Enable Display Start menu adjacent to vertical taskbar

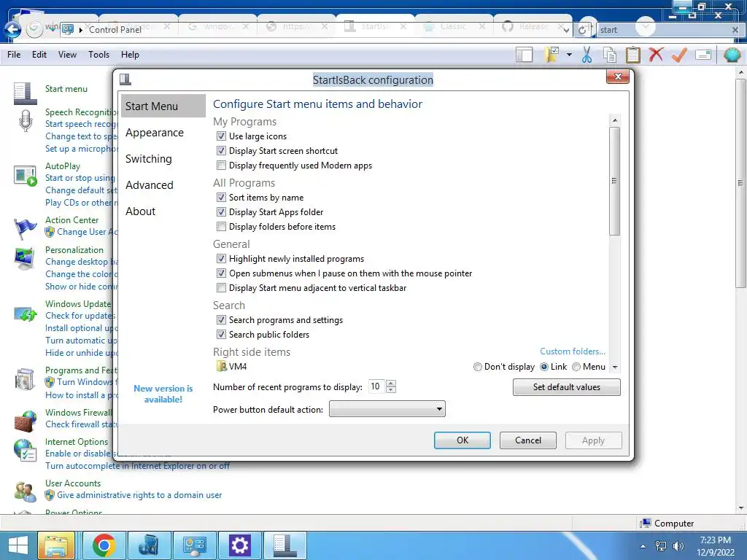(x=221, y=288)
